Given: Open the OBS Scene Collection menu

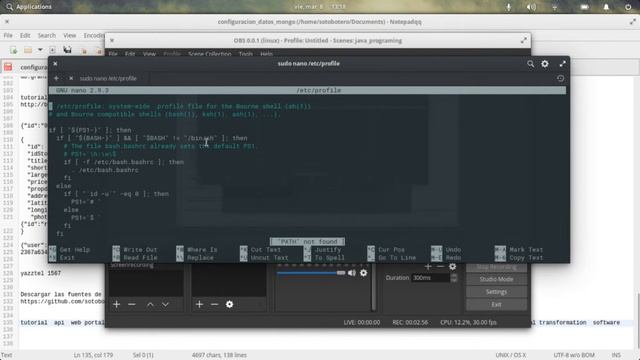Looking at the screenshot, I should (x=209, y=54).
